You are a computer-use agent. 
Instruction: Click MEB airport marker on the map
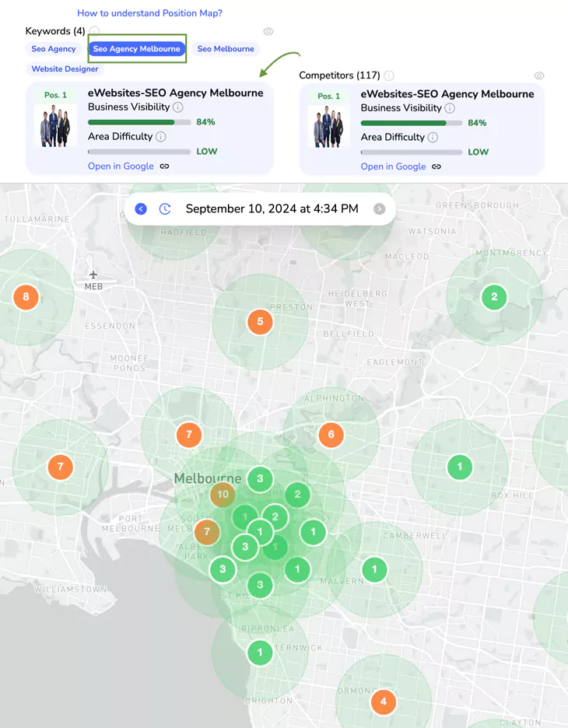(93, 281)
